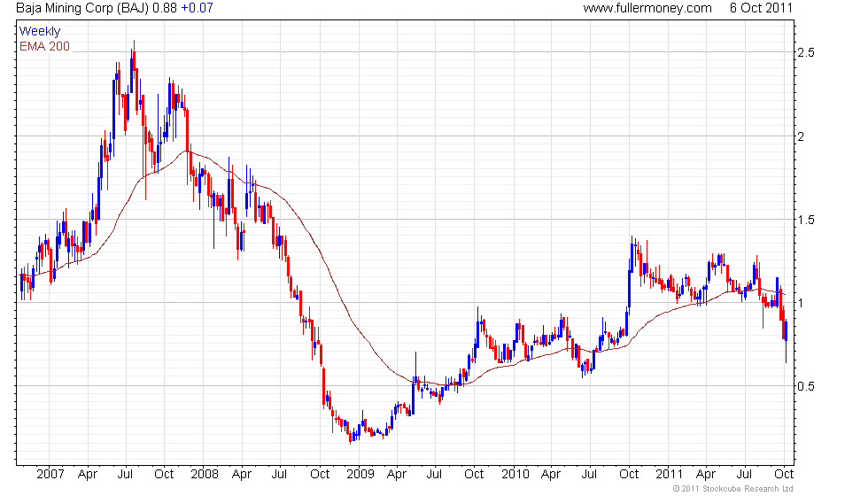The height and width of the screenshot is (496, 868).
Task: Click the 1 price axis label
Action: pos(801,303)
